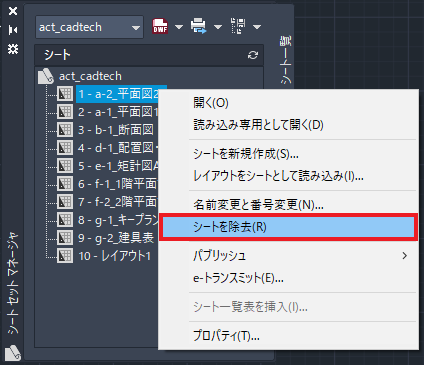
Task: Click the Publish to DWF icon
Action: coord(160,26)
